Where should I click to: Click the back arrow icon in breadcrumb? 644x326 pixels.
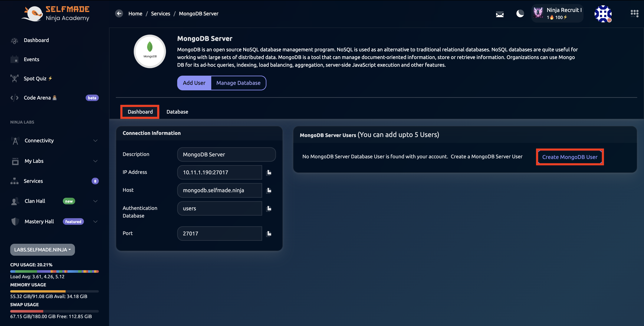[x=119, y=13]
